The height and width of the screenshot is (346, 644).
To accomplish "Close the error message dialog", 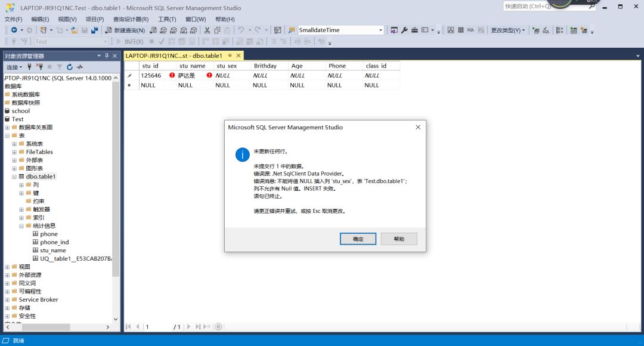I will (417, 128).
